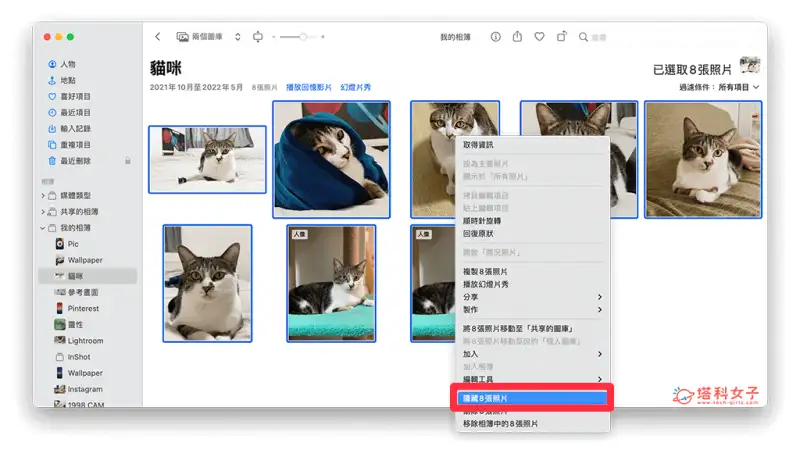Select the 貓咪 album in sidebar
The height and width of the screenshot is (450, 800).
pos(87,276)
